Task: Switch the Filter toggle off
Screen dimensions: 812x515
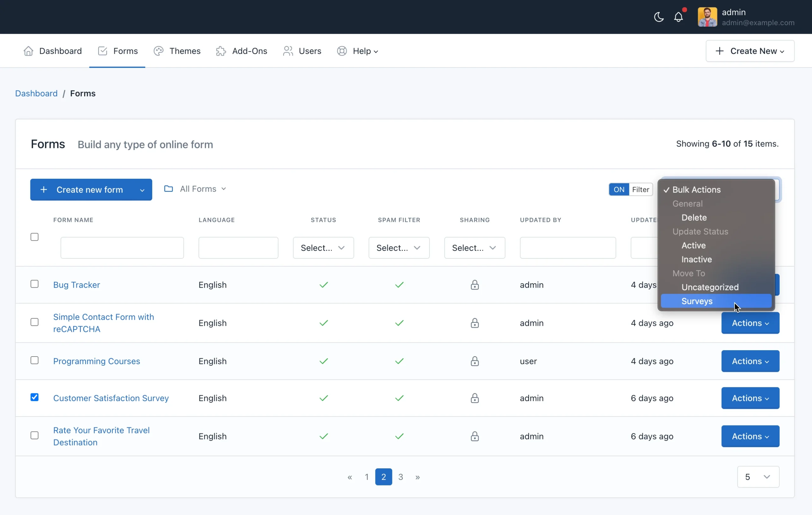Action: [x=631, y=190]
